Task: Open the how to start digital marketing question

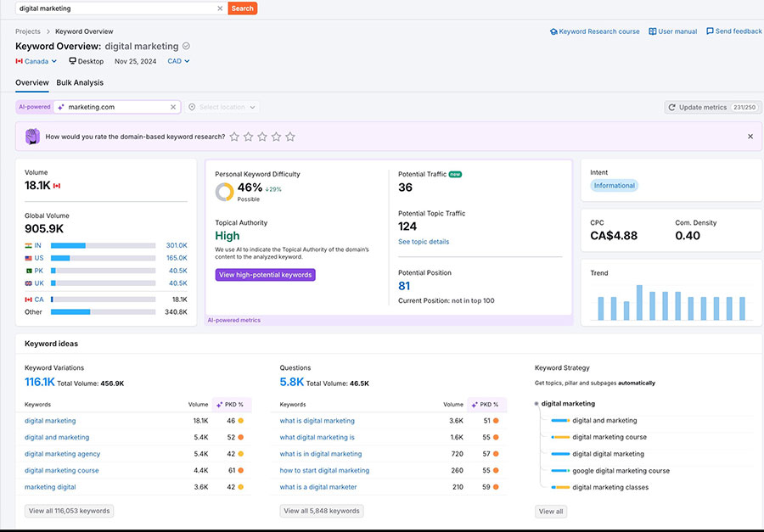Action: coord(324,471)
